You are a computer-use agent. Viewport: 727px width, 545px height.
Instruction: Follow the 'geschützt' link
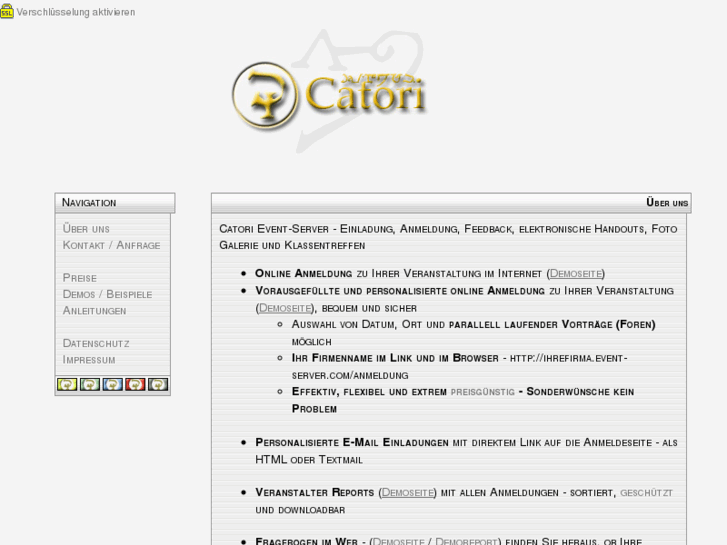[x=646, y=493]
